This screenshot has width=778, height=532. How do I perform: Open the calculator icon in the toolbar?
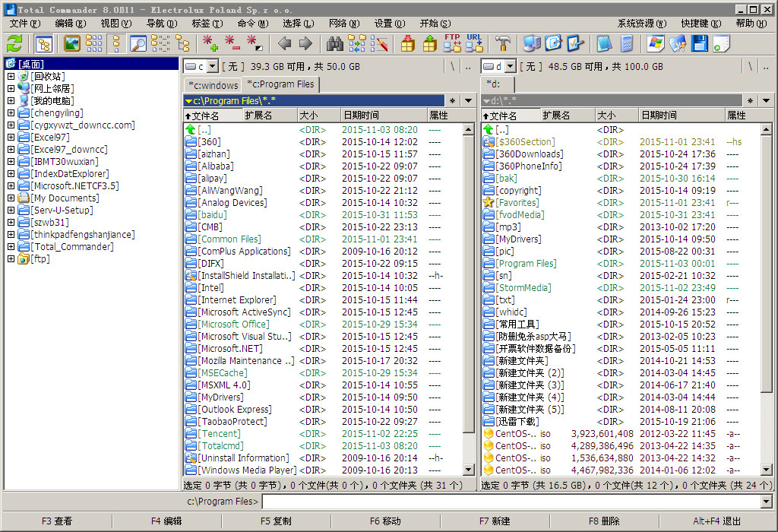pyautogui.click(x=627, y=43)
